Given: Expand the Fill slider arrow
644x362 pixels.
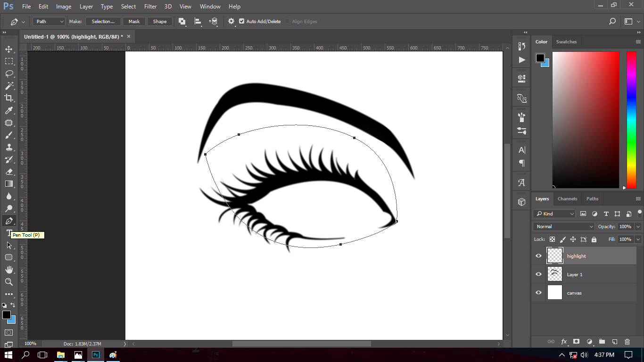Looking at the screenshot, I should pyautogui.click(x=638, y=239).
